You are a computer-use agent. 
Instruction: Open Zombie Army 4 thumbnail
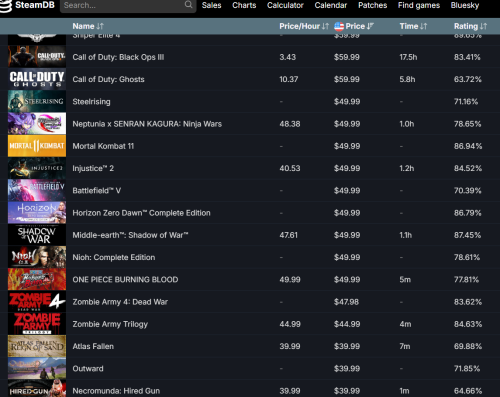pos(37,302)
